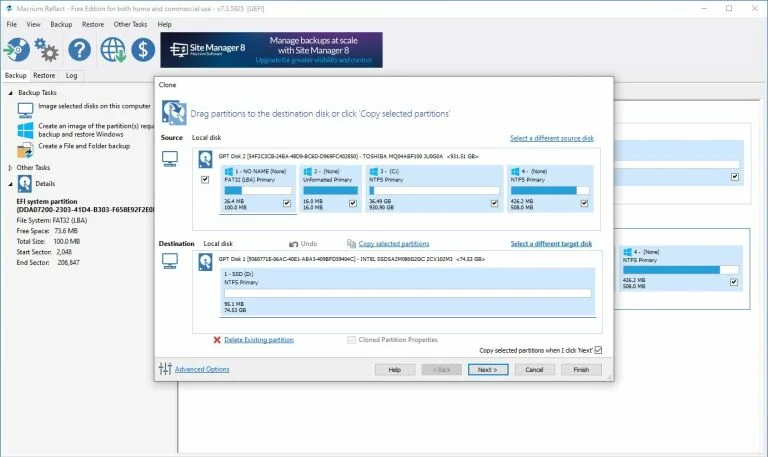The width and height of the screenshot is (768, 457).
Task: Click the copy partitions pages icon
Action: [351, 243]
